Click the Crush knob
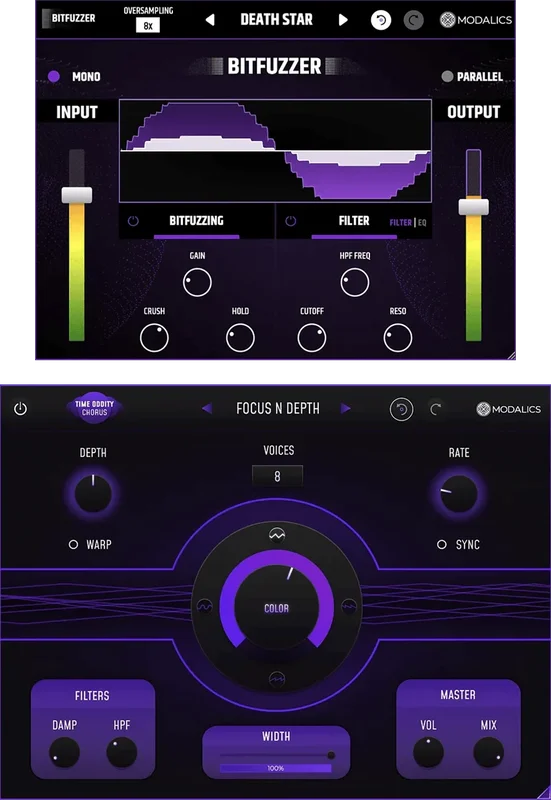 154,338
